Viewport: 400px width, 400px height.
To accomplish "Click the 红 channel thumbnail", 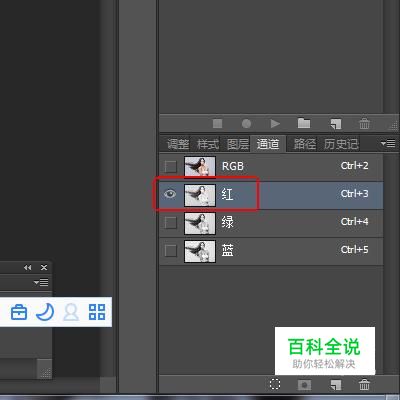I will coord(200,195).
